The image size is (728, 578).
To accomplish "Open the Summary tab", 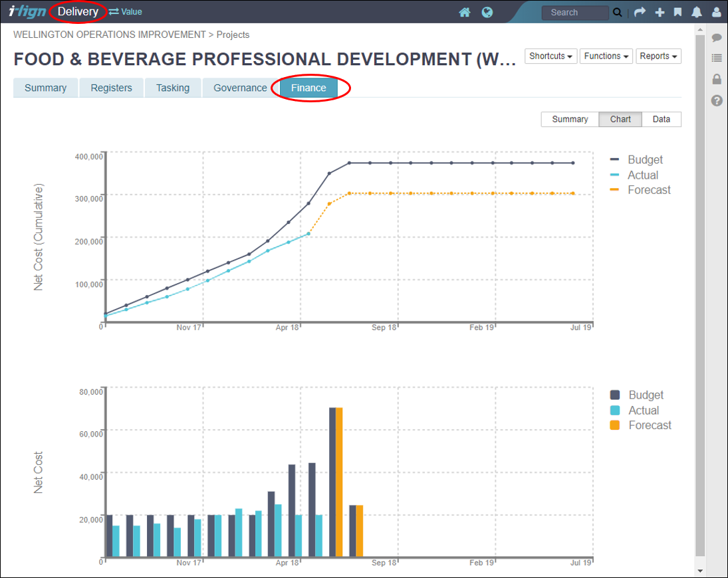I will [x=45, y=88].
